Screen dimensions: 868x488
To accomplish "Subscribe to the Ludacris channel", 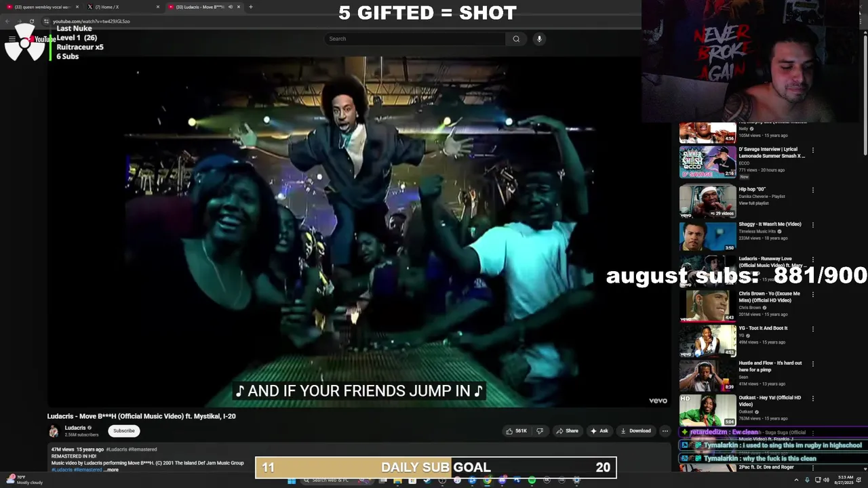I will [124, 431].
